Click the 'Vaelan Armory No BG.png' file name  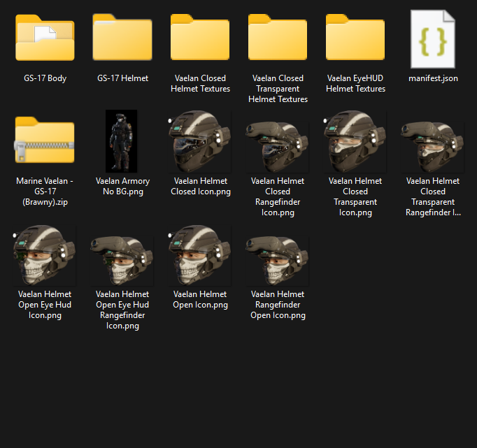point(122,187)
